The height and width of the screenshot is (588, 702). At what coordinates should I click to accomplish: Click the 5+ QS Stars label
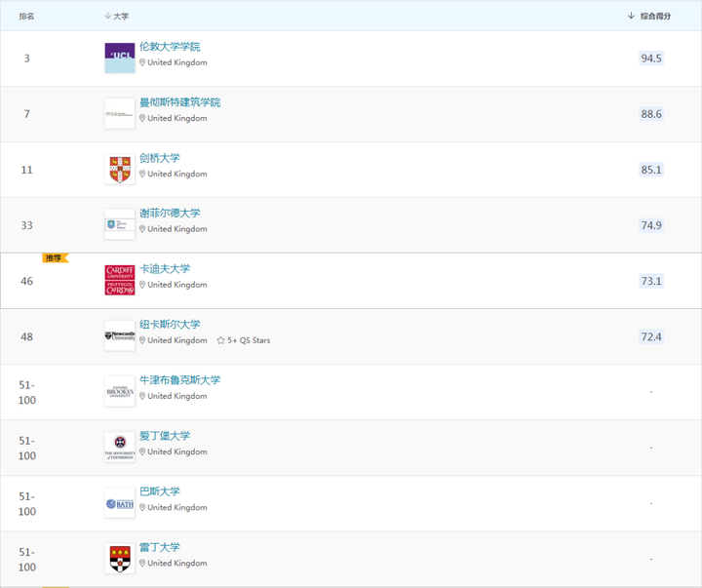click(x=249, y=340)
